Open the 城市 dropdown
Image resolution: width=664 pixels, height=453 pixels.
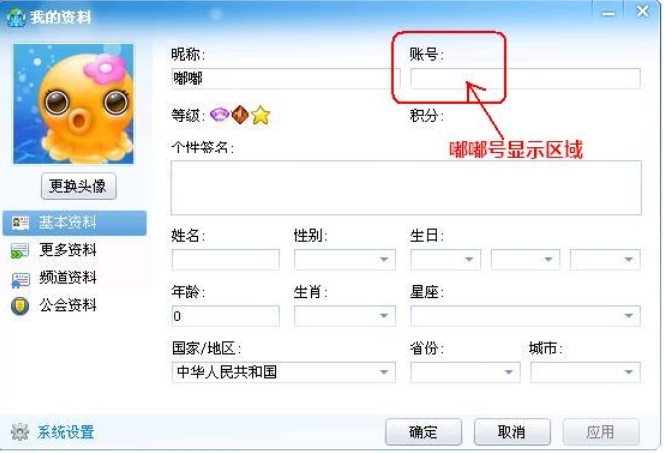tap(585, 372)
